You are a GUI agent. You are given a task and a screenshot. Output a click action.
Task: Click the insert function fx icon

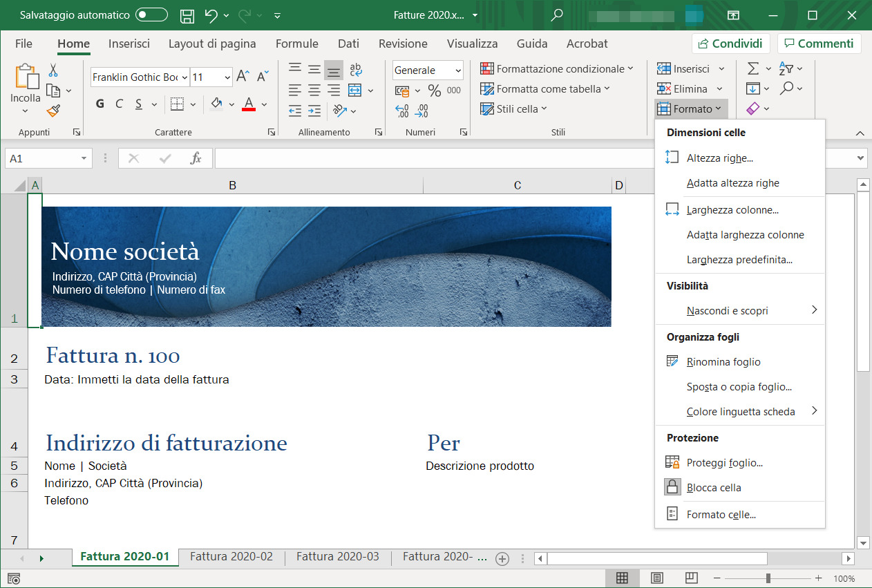click(x=196, y=158)
